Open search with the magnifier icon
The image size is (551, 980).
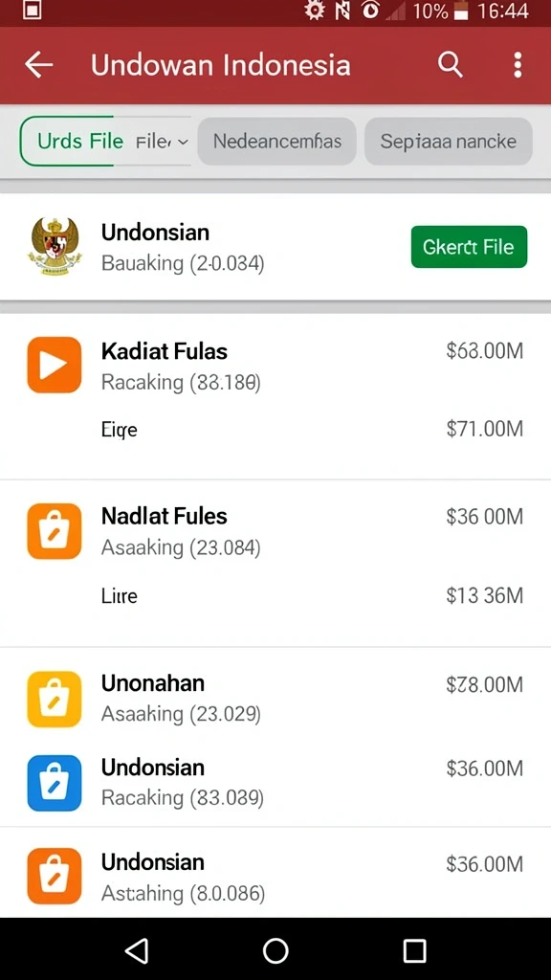(450, 64)
